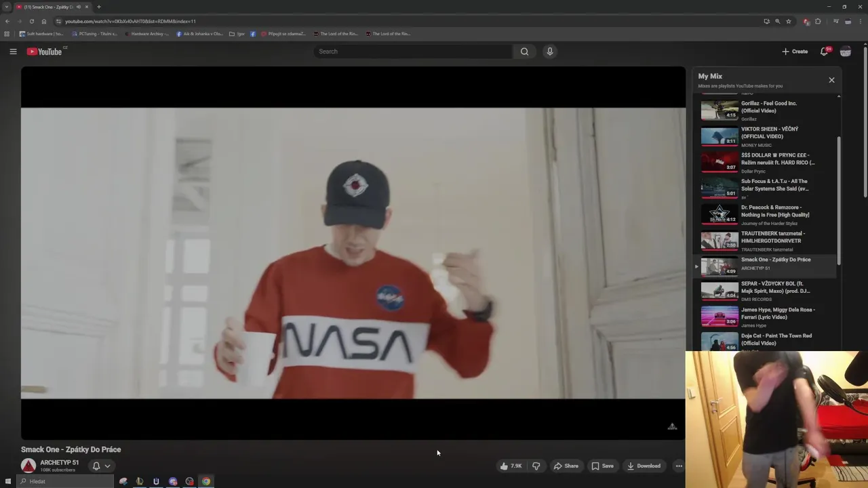Play Gorillaz - Feel Good Inc. from mix
Screen dimensions: 868x488
[x=766, y=110]
